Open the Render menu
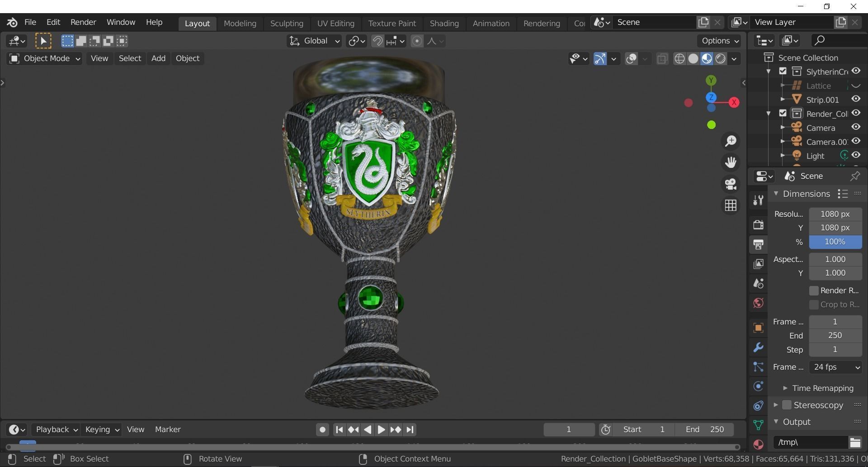The width and height of the screenshot is (868, 467). [x=83, y=22]
